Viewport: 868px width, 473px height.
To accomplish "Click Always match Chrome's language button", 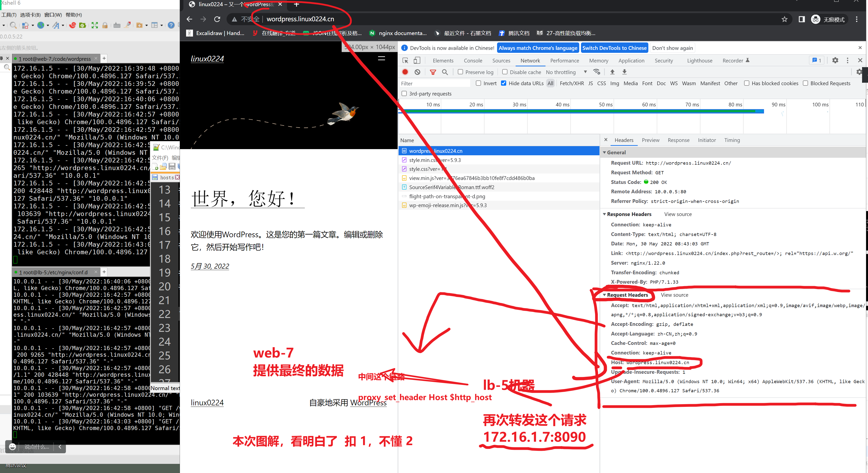I will click(538, 48).
